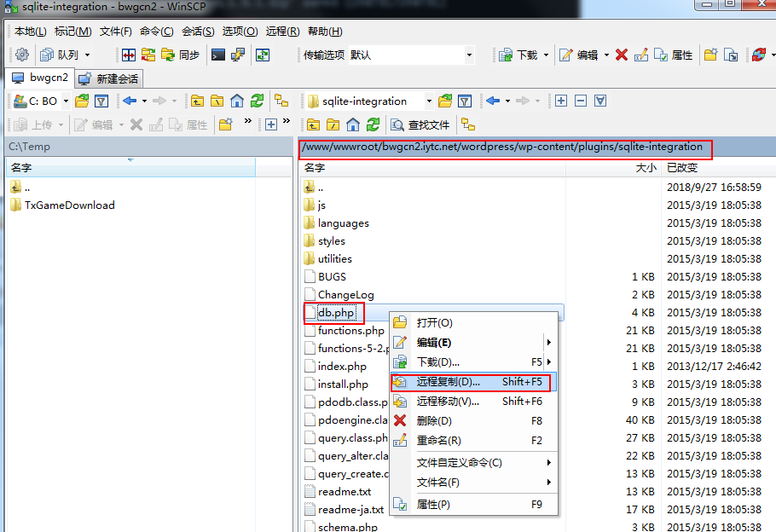Open the terminal console icon
The width and height of the screenshot is (776, 532).
[x=217, y=55]
